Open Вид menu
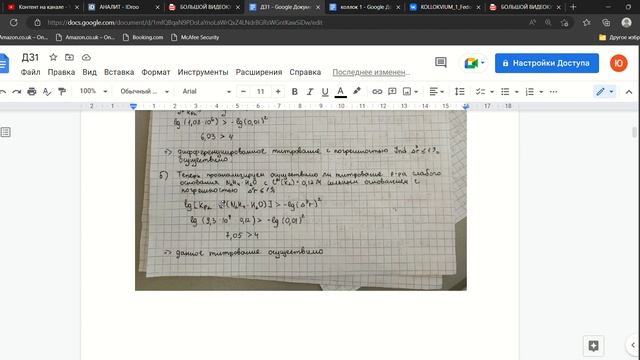This screenshot has width=640, height=360. [89, 72]
